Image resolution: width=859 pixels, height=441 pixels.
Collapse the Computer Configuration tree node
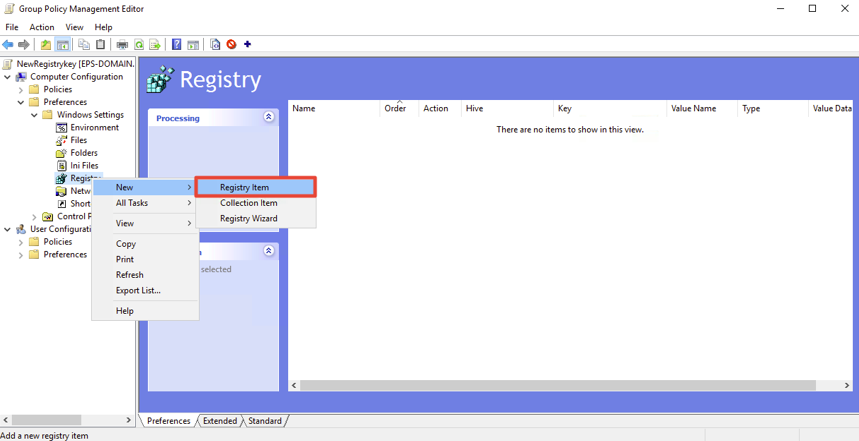[8, 77]
